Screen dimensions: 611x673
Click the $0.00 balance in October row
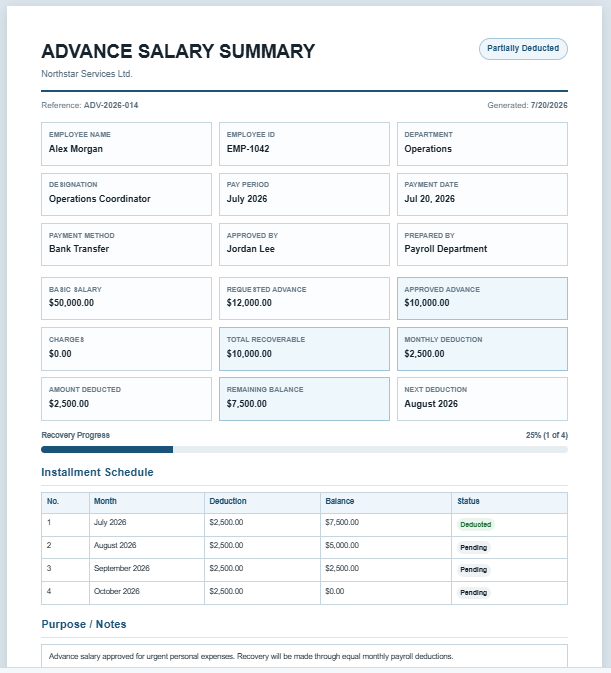tap(335, 591)
